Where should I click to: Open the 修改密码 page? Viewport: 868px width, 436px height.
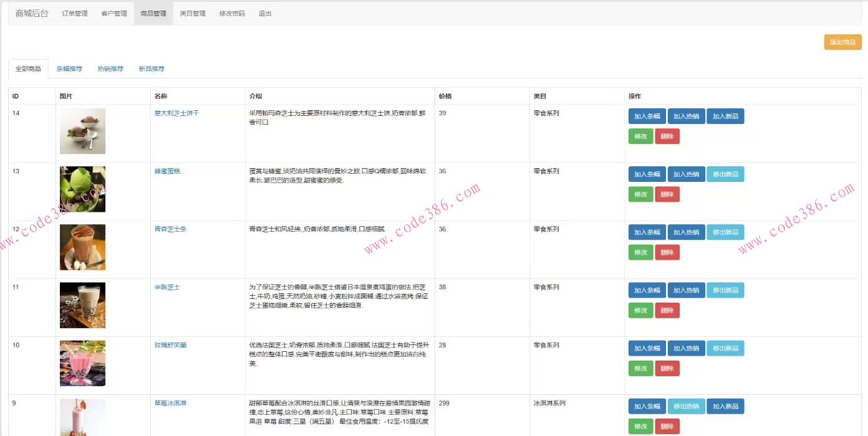[231, 12]
